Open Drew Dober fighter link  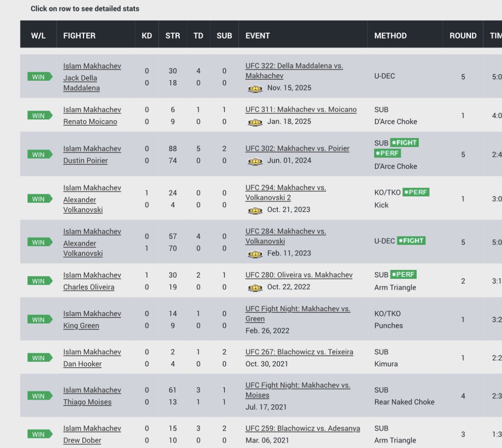pos(82,440)
